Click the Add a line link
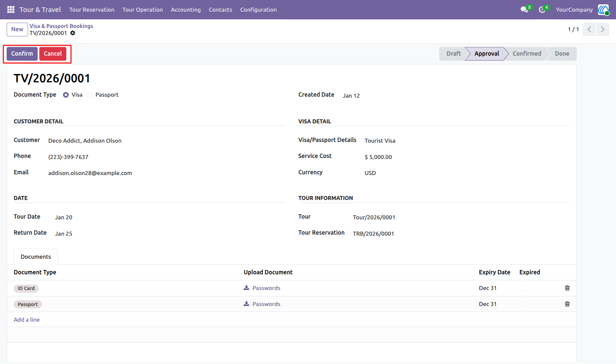Screen dimensions: 616x364 tap(27, 320)
